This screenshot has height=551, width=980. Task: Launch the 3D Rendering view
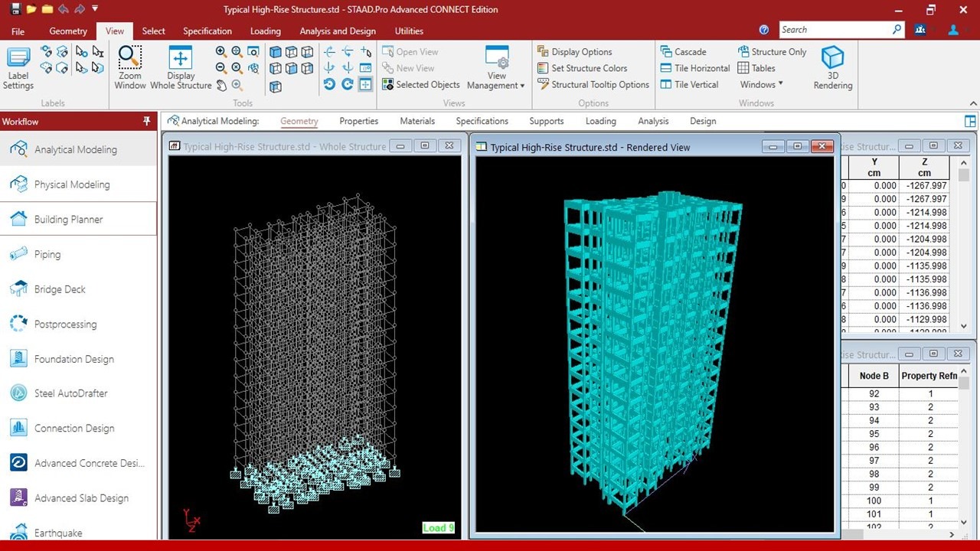[x=832, y=67]
